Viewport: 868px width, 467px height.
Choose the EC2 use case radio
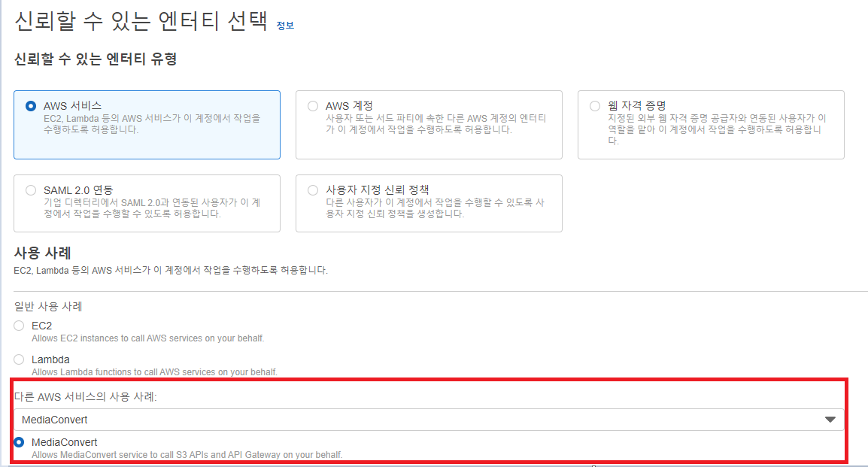pyautogui.click(x=19, y=326)
